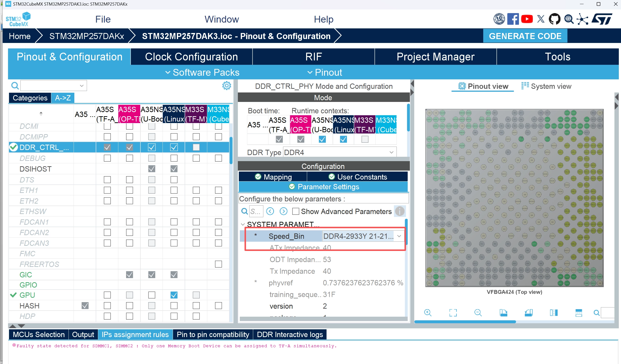Flip the chip view vertically
Viewport: 621px width, 364px height.
point(579,313)
